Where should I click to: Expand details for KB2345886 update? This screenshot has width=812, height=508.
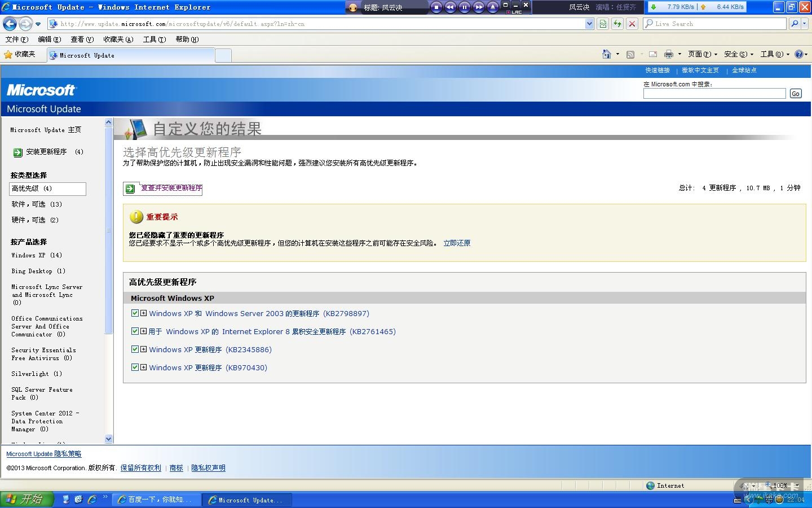coord(144,349)
